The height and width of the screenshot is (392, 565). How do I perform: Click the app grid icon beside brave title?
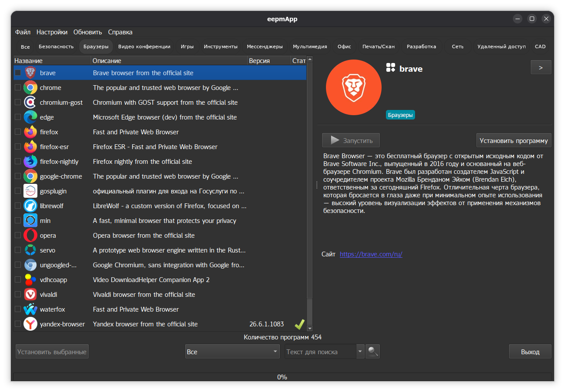click(391, 67)
